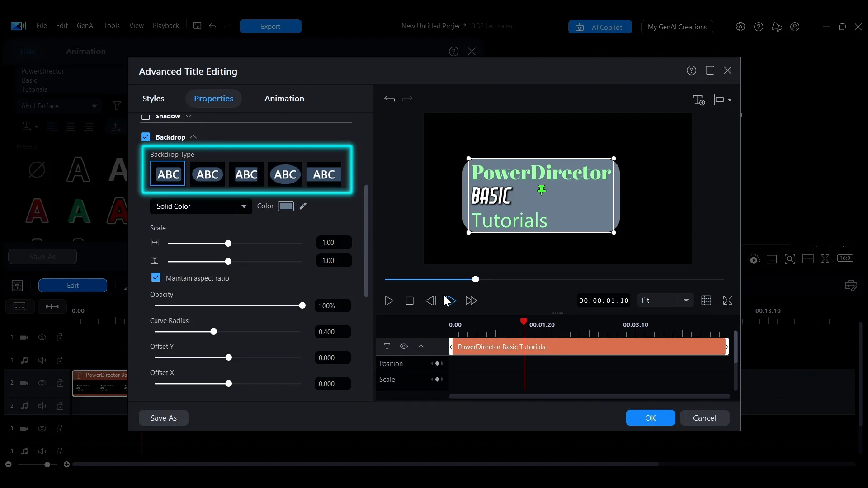
Task: Toggle visibility of video track 2
Action: pos(42,383)
